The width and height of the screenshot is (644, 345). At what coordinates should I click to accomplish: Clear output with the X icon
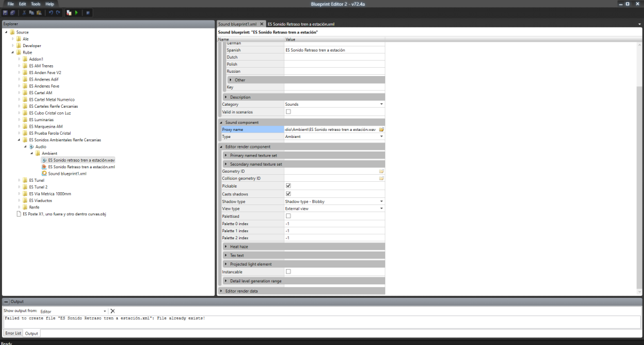tap(112, 311)
